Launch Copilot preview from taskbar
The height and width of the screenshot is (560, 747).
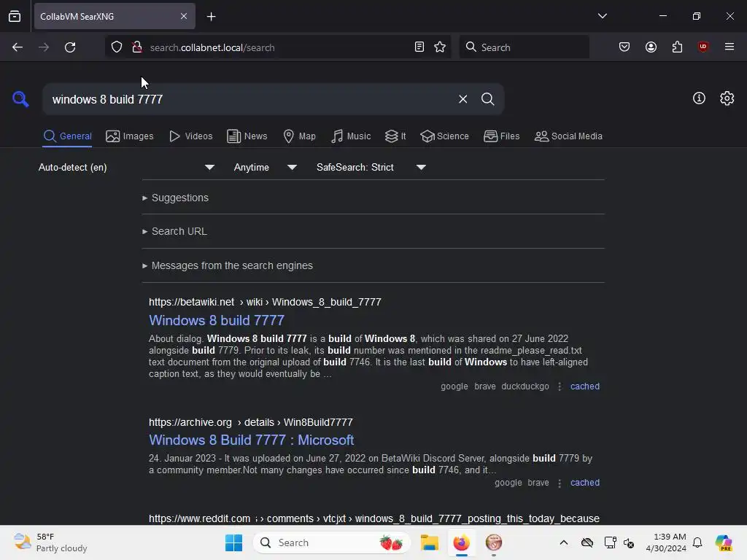pos(723,542)
